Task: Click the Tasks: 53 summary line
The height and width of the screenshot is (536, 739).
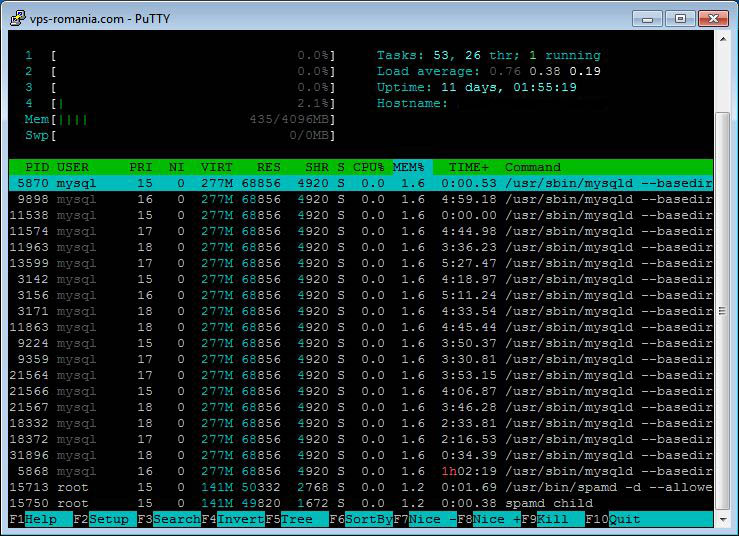Action: click(x=489, y=56)
